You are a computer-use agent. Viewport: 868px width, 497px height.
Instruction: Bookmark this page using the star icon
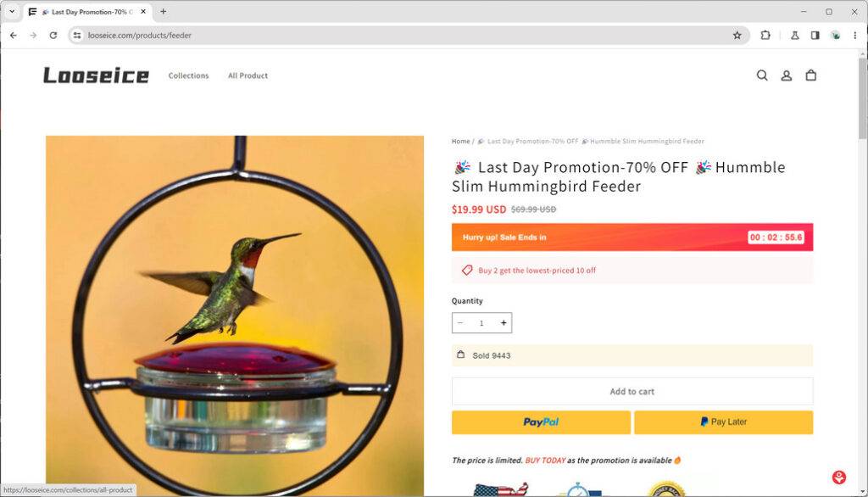click(737, 36)
